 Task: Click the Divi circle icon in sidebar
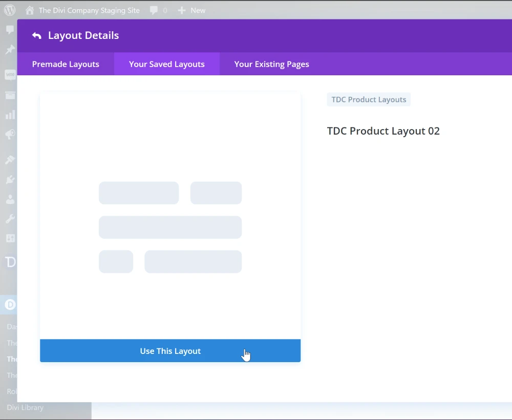pyautogui.click(x=10, y=305)
